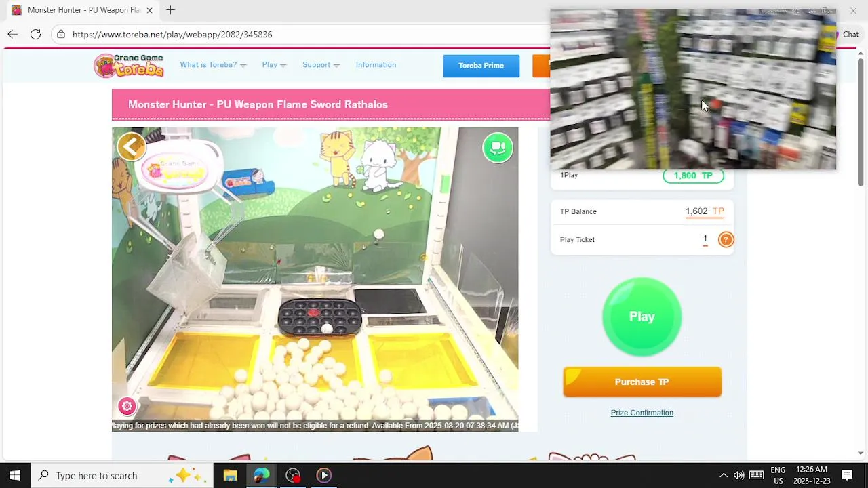
Task: Click the scrollbar down arrow
Action: [861, 453]
